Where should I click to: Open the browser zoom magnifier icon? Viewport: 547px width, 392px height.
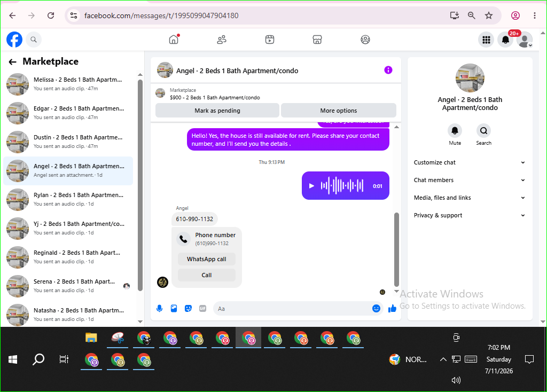coord(471,15)
